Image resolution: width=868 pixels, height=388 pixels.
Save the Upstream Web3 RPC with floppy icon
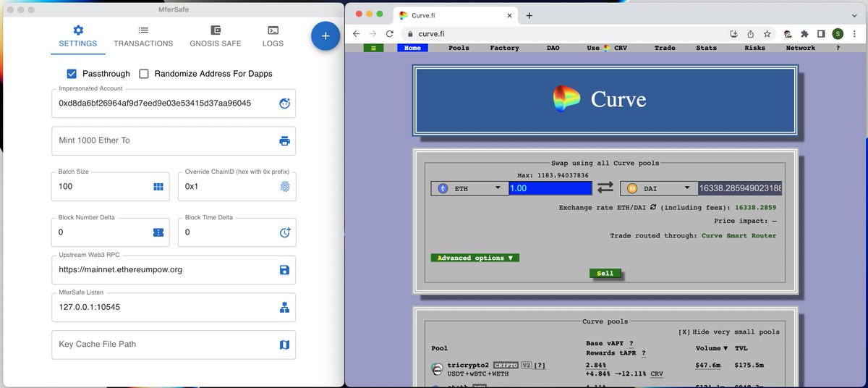point(284,270)
